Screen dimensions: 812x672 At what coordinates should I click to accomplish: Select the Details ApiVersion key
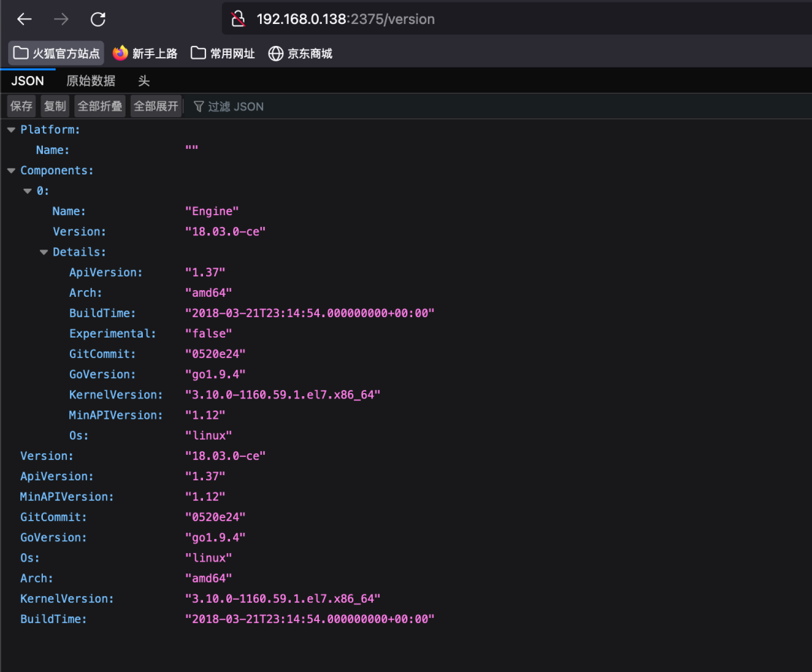point(106,272)
